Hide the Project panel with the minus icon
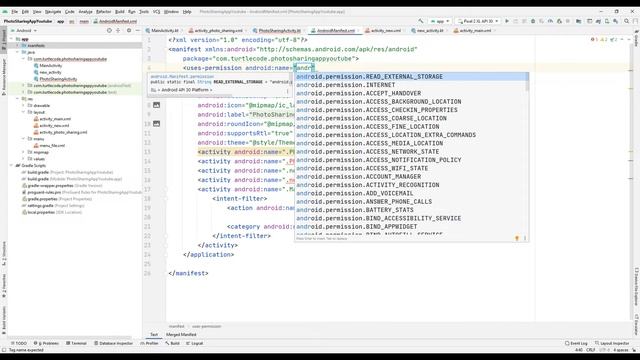Image resolution: width=640 pixels, height=360 pixels. pyautogui.click(x=138, y=31)
